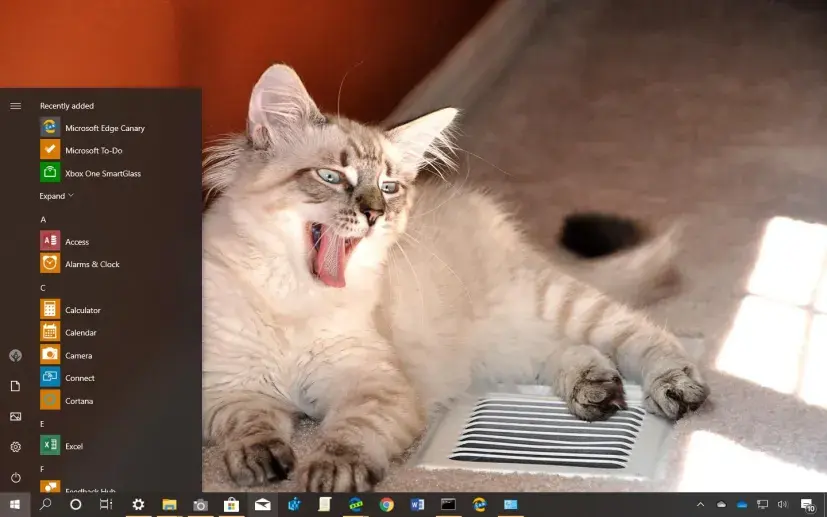Show hidden icons in system tray
The image size is (827, 517).
700,505
